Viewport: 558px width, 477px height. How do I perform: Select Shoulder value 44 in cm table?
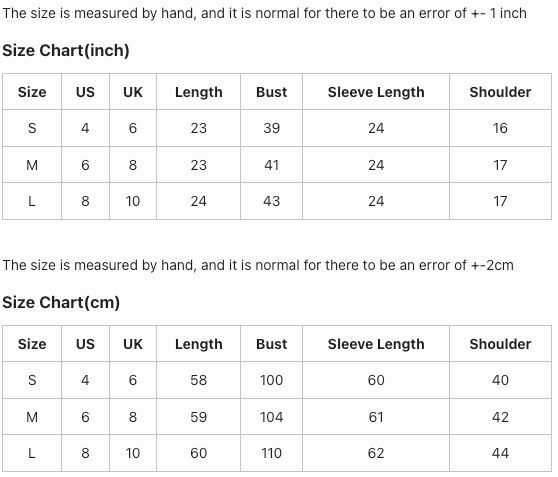pos(500,454)
